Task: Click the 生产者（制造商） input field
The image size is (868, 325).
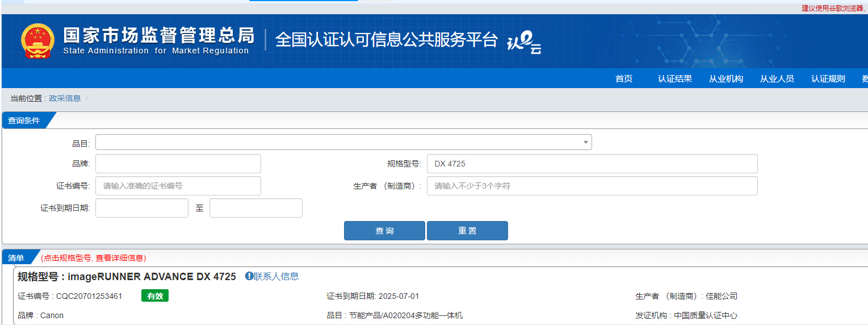Action: coord(592,186)
